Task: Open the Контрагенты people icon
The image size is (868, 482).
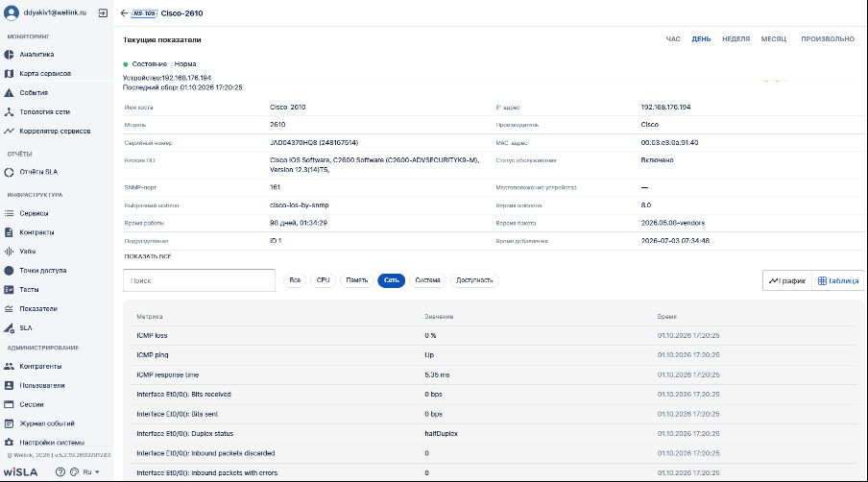Action: [9, 367]
